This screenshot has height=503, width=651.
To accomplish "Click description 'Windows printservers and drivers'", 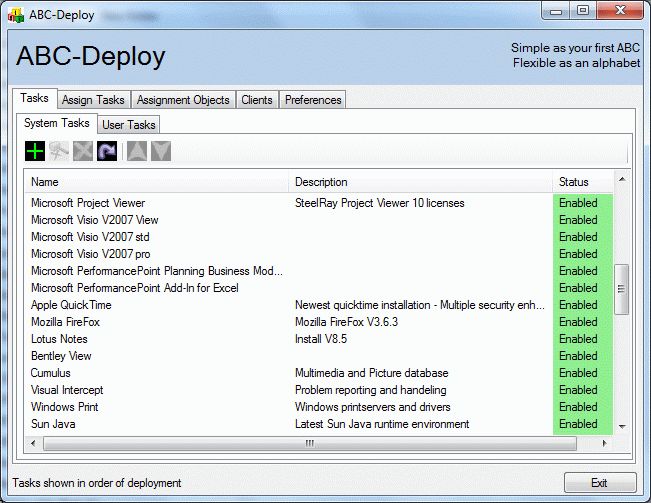I will 372,407.
